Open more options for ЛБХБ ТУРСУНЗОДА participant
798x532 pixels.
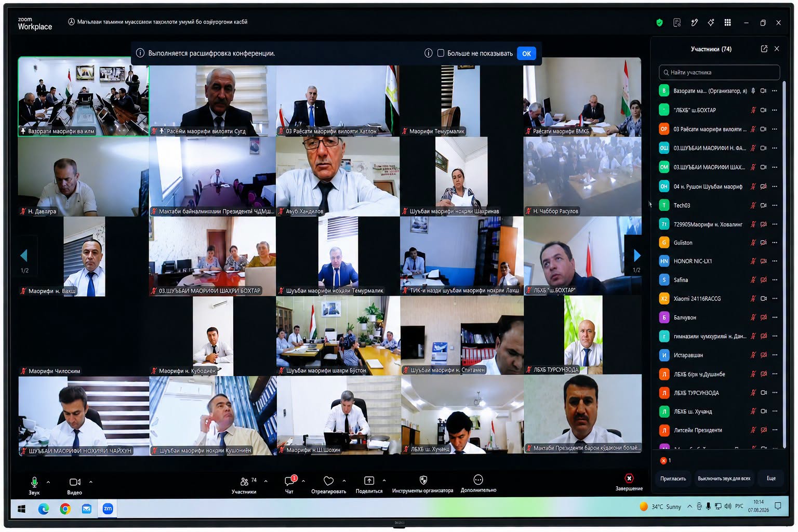tap(775, 393)
